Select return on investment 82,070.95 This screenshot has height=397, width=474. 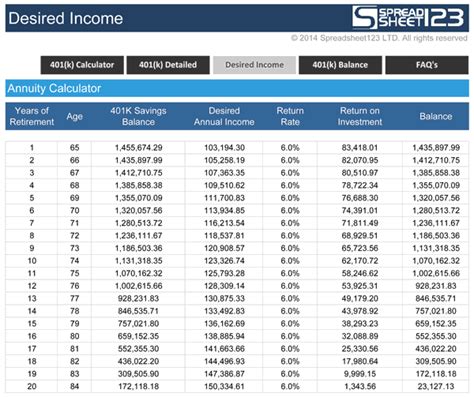360,160
